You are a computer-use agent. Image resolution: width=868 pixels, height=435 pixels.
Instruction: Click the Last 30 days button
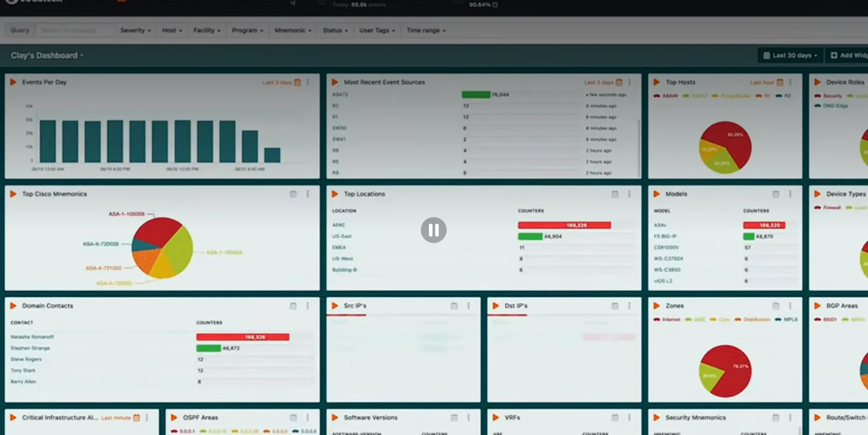tap(790, 55)
